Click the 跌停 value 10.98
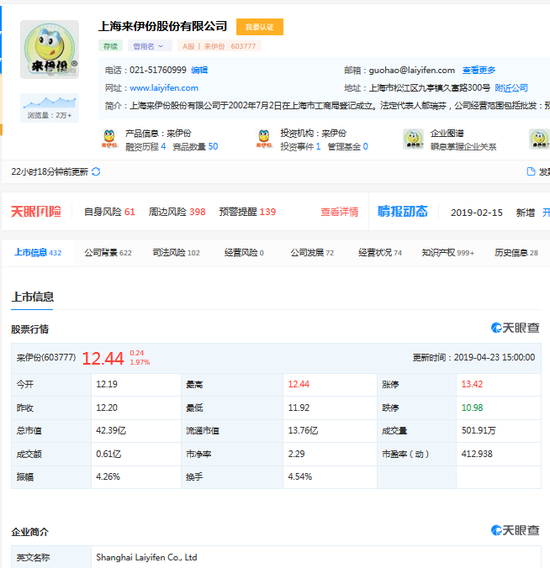The image size is (550, 568). pos(472,408)
